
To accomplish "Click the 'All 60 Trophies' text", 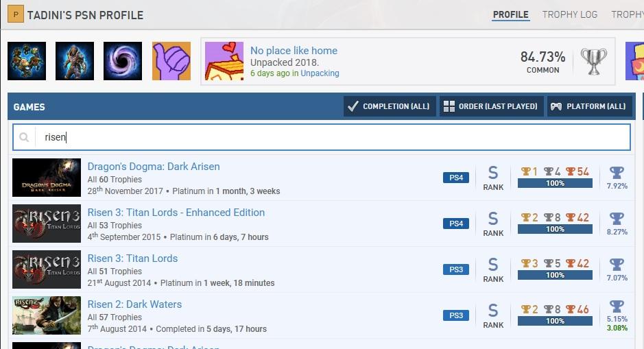I will [115, 180].
